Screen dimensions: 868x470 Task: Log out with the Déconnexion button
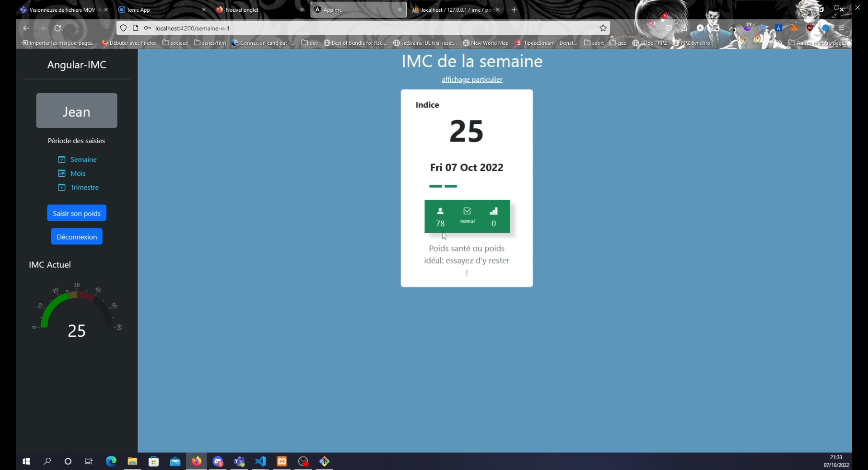click(77, 237)
